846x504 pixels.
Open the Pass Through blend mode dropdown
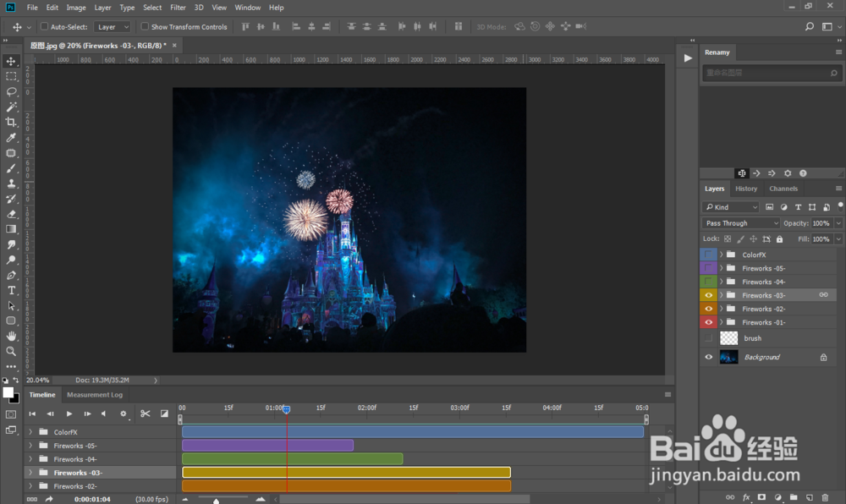(x=742, y=223)
